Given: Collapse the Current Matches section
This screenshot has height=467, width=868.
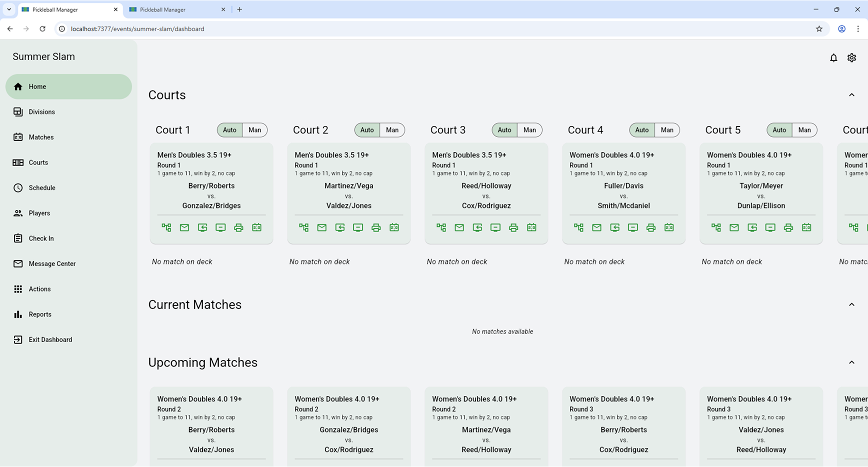Looking at the screenshot, I should [x=852, y=305].
